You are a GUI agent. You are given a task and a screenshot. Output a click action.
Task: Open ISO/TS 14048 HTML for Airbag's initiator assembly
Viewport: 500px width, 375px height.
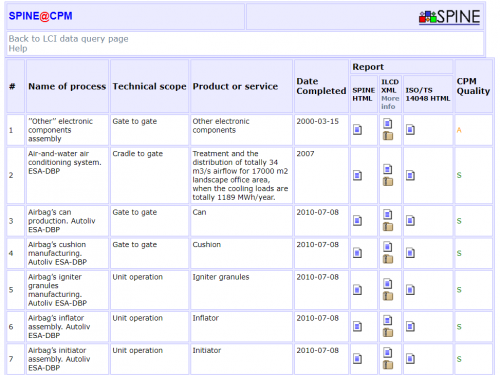(410, 359)
